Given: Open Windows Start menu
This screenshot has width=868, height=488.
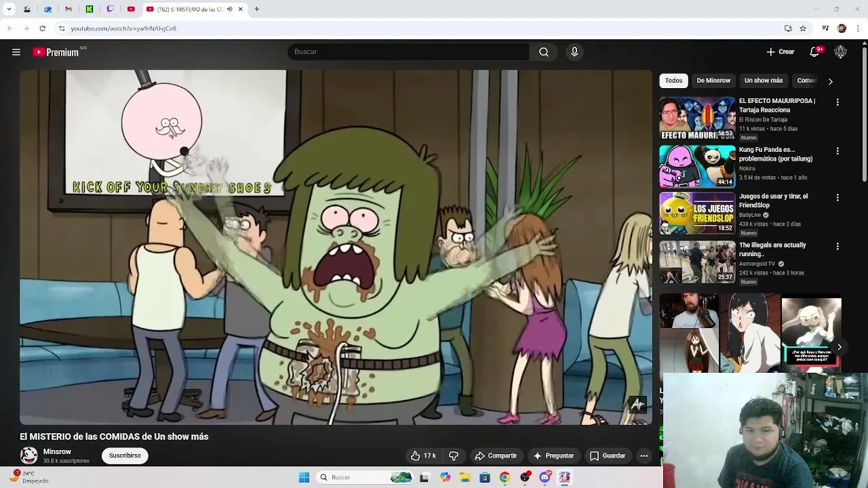Looking at the screenshot, I should pyautogui.click(x=304, y=477).
